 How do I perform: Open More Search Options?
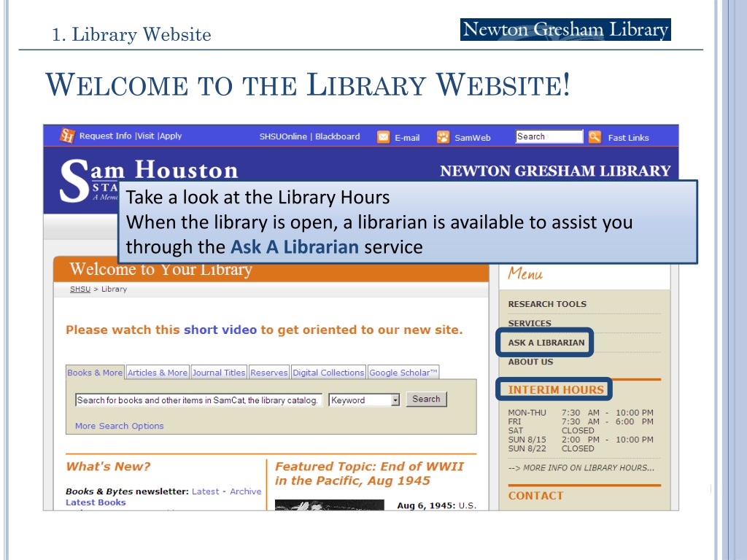coord(119,426)
